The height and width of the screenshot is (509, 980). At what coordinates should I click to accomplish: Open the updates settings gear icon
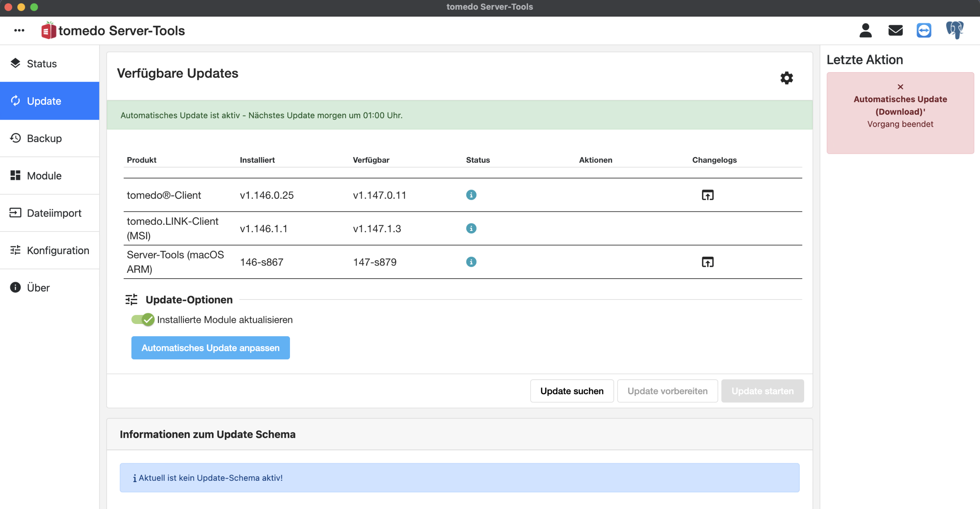click(x=786, y=78)
